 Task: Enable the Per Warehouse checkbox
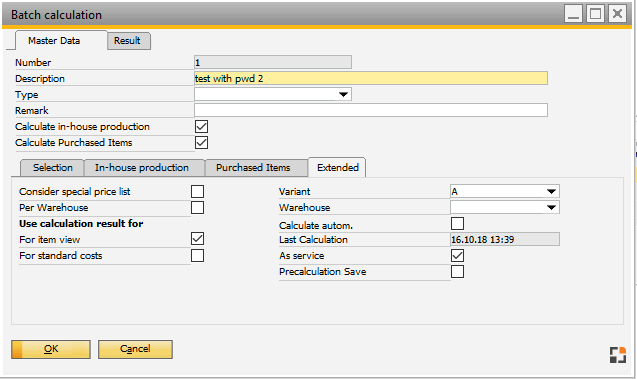(197, 208)
